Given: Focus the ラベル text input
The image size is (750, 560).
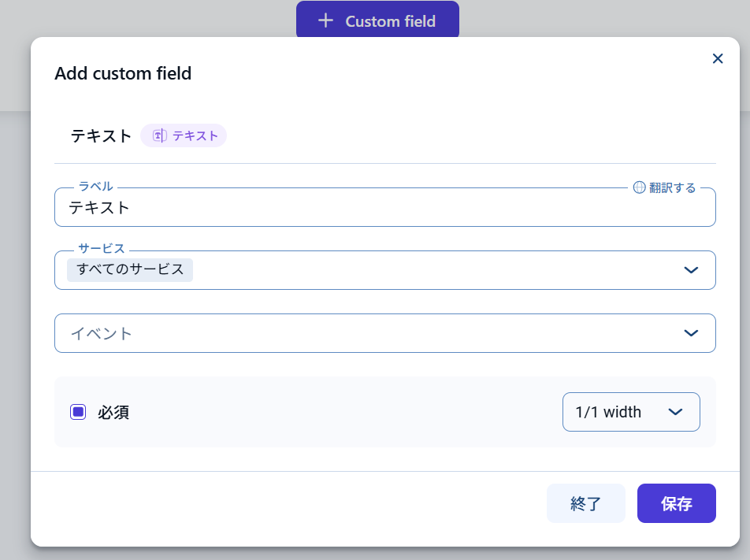Looking at the screenshot, I should tap(378, 209).
